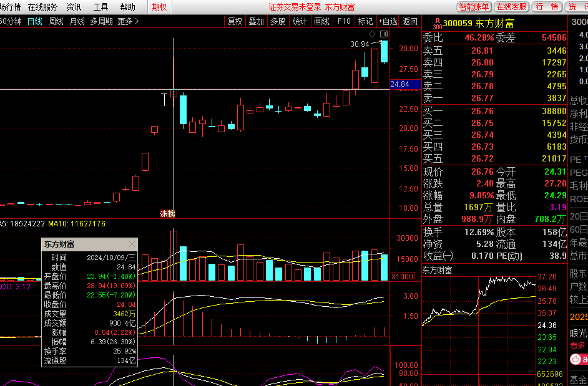The width and height of the screenshot is (588, 386).
Task: Switch to the 周线 weekly chart
Action: pyautogui.click(x=56, y=22)
